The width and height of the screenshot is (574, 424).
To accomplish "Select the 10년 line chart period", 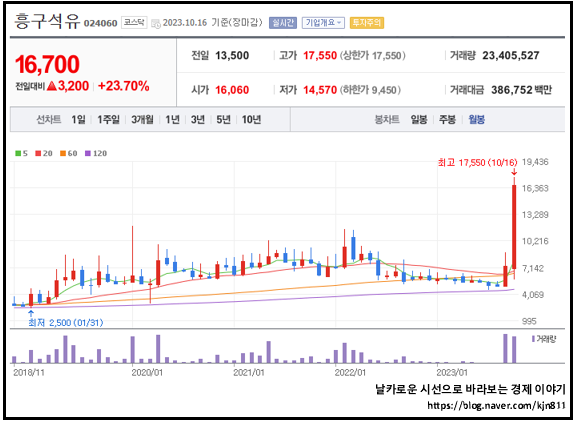I will tap(251, 119).
